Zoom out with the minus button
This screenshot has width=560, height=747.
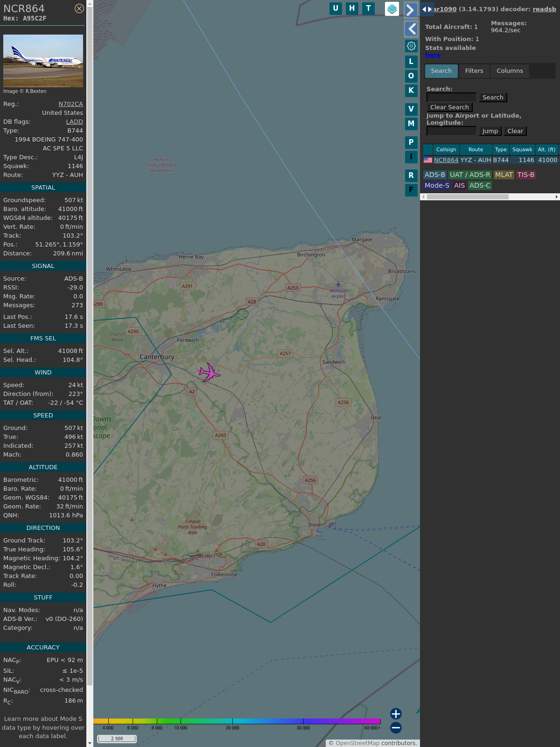pos(396,727)
